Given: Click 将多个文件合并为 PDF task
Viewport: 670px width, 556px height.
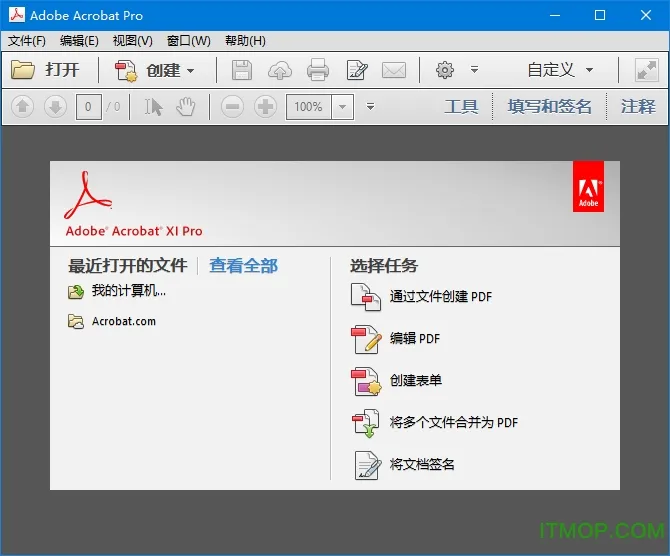Looking at the screenshot, I should pyautogui.click(x=454, y=422).
